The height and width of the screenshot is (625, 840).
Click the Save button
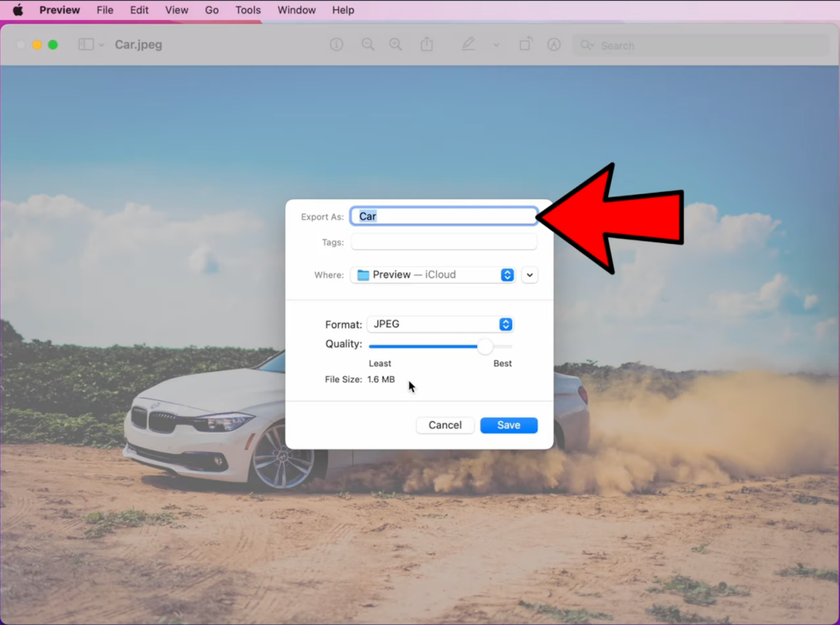click(508, 425)
